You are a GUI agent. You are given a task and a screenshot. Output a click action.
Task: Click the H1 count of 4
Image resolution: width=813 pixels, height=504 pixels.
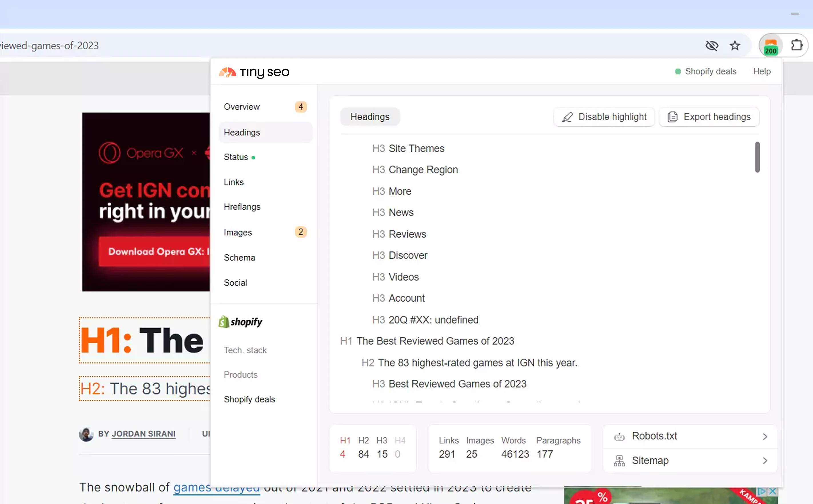tap(342, 454)
